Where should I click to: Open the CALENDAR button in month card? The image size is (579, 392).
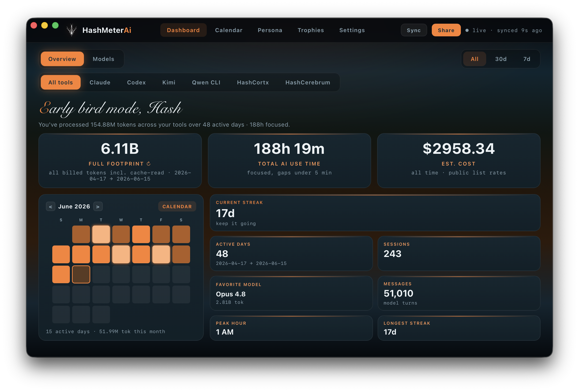[177, 206]
